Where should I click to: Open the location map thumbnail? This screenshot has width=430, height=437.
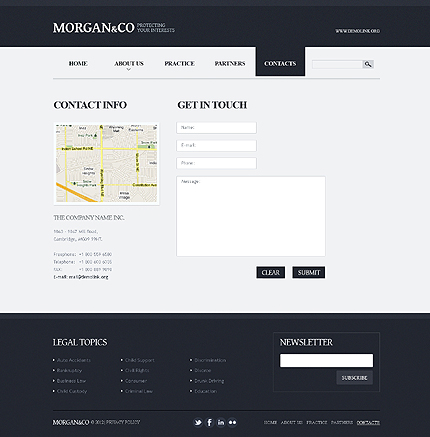pyautogui.click(x=106, y=163)
